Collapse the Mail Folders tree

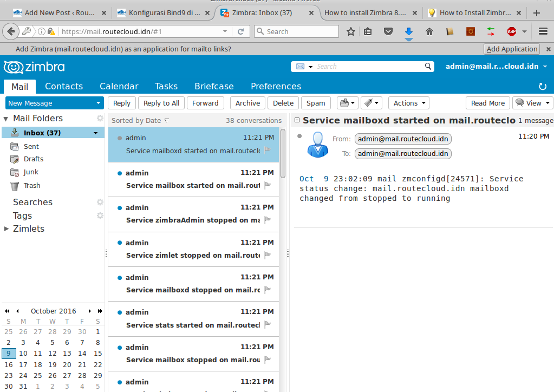(5, 119)
